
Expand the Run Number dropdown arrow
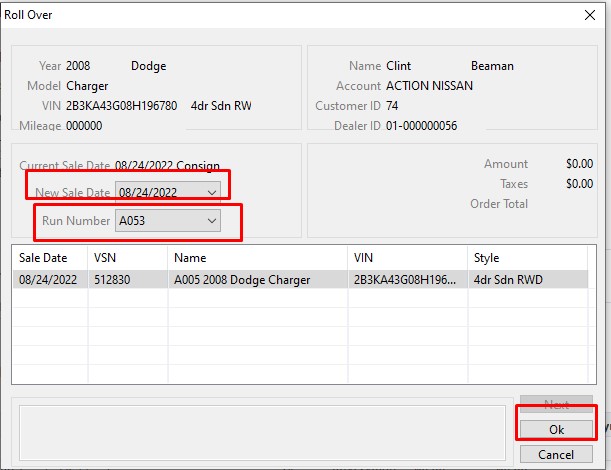point(211,220)
